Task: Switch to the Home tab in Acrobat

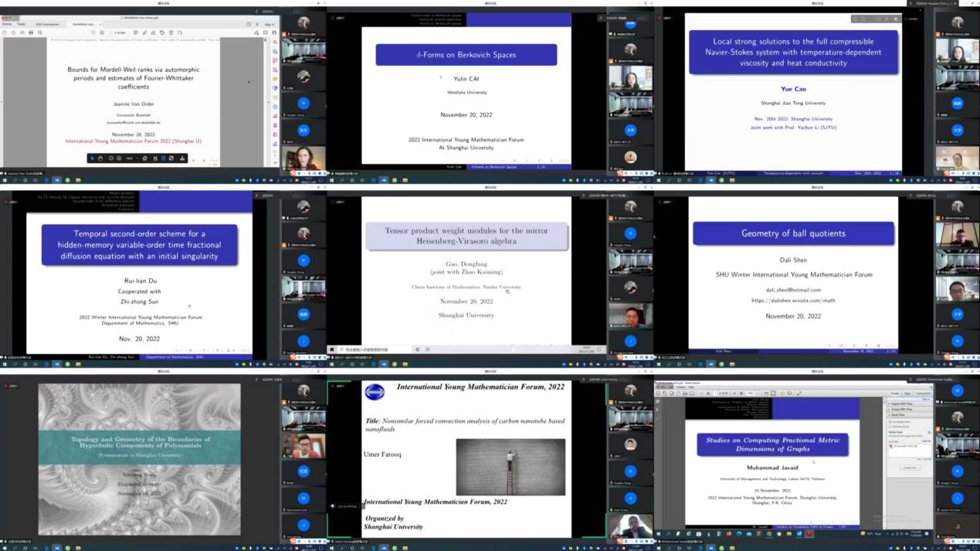Action: 7,24
